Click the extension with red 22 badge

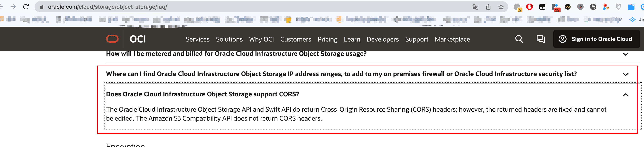pos(555,7)
